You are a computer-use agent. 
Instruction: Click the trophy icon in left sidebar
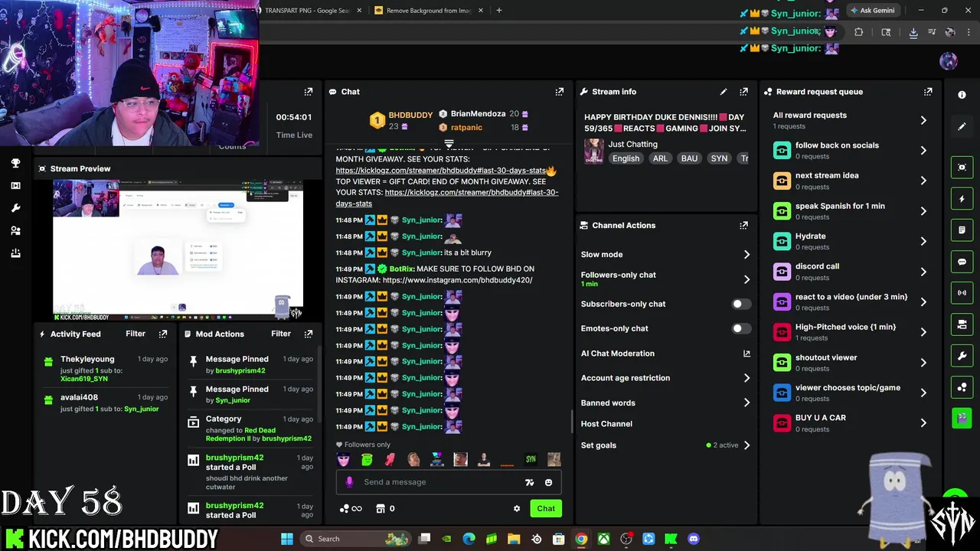pos(15,163)
